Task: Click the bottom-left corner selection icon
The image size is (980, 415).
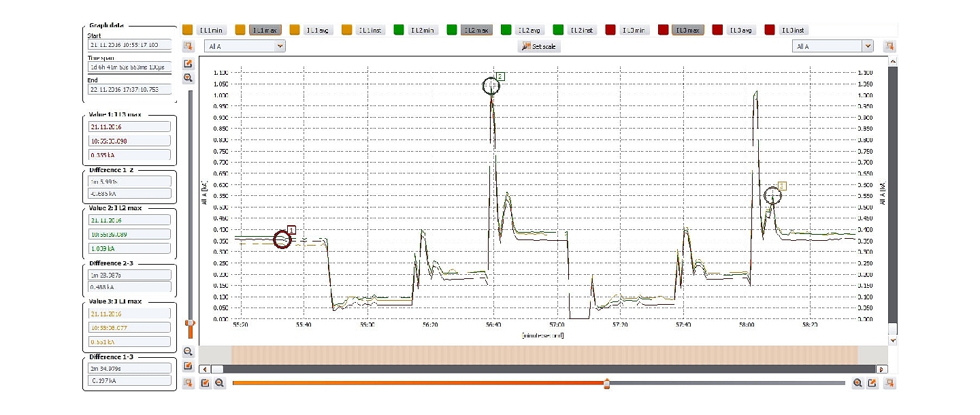Action: pos(189,383)
